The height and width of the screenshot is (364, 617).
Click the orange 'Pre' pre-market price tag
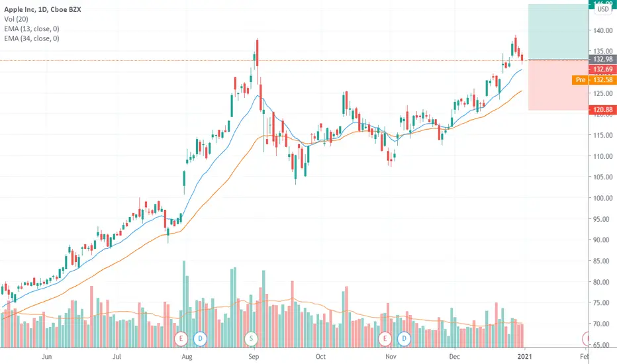tap(594, 80)
